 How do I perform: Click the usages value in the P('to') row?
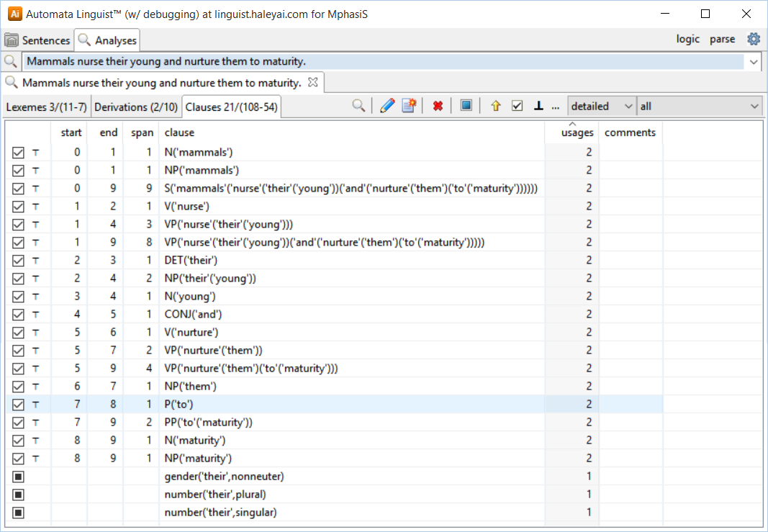point(589,405)
